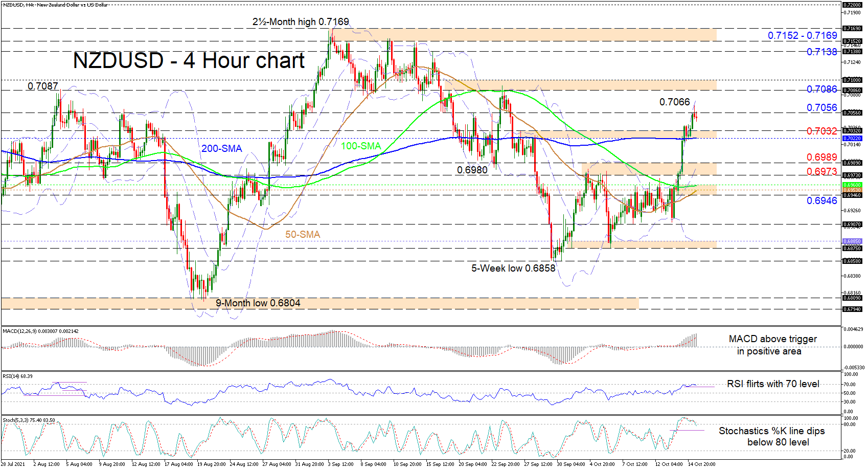868x470 pixels.
Task: Click the blue '0.7086' level label
Action: (822, 89)
